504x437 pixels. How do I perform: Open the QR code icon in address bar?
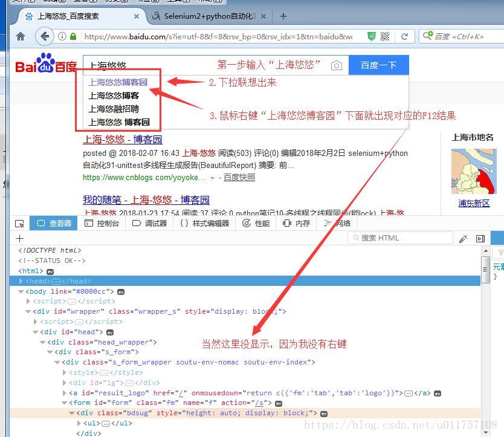click(x=385, y=36)
